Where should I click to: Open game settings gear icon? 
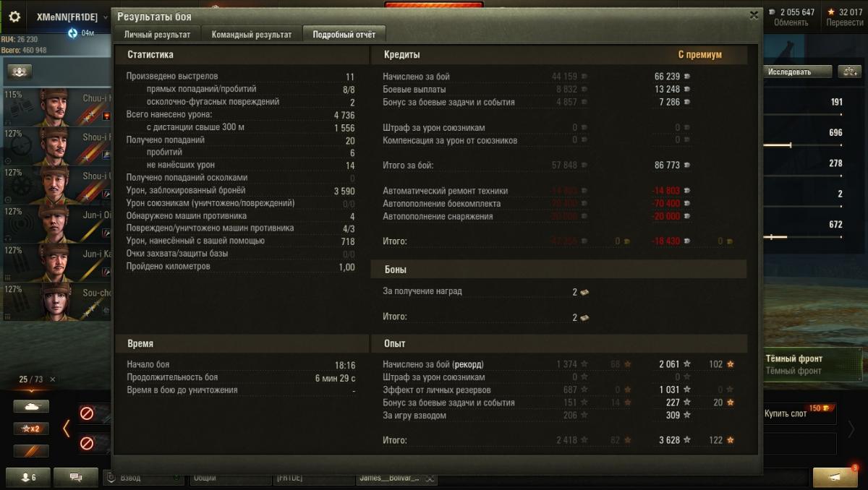14,17
